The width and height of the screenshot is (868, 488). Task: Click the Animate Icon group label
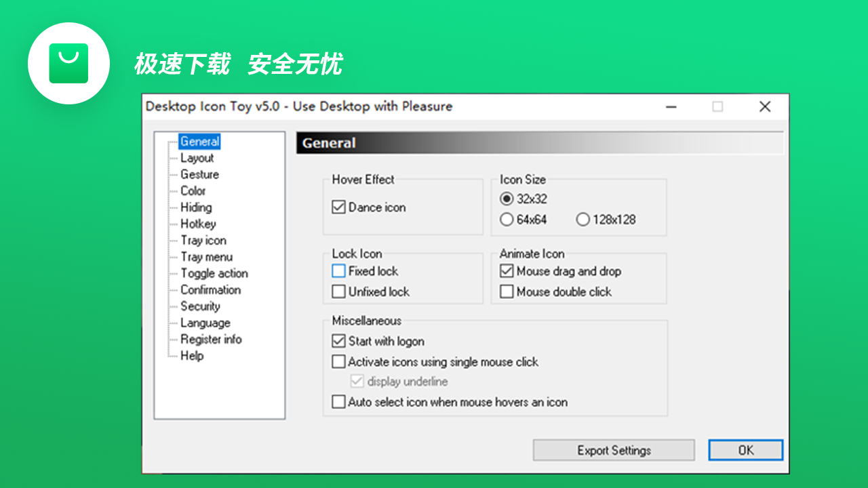[x=532, y=253]
